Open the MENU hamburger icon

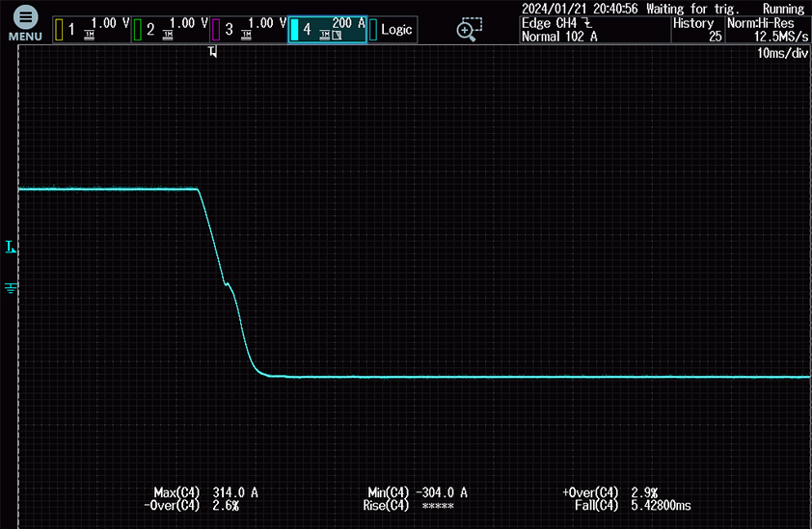25,23
